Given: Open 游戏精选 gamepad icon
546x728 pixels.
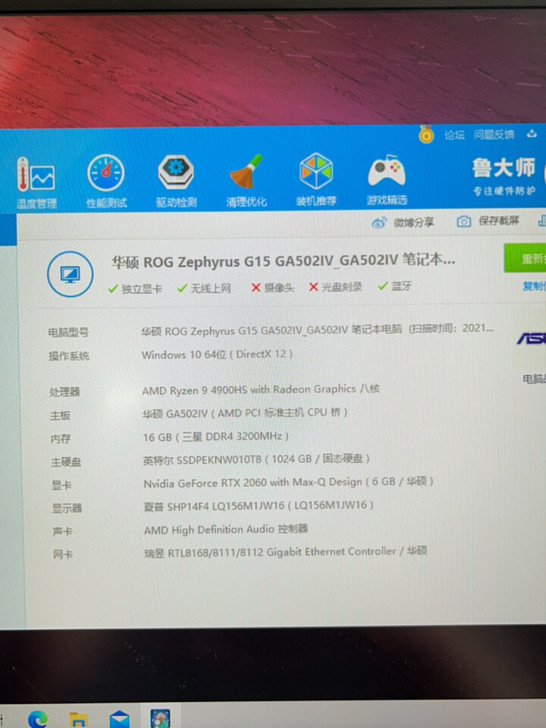Looking at the screenshot, I should click(386, 180).
